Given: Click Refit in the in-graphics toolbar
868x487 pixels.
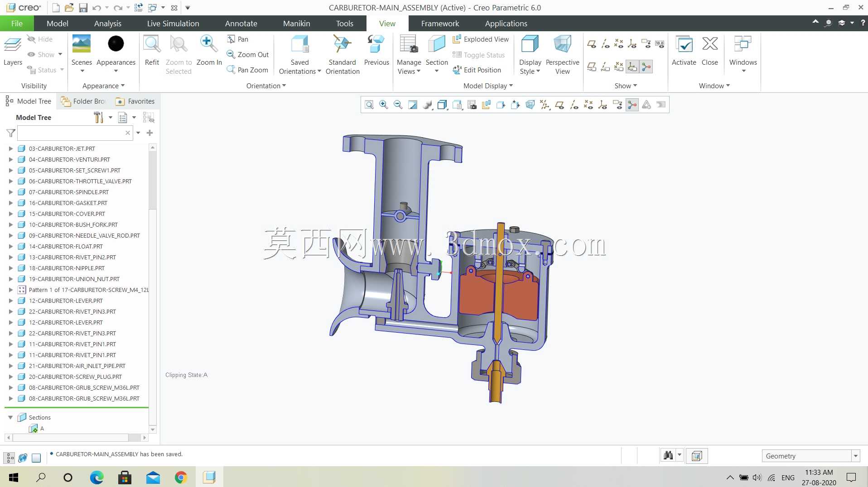Looking at the screenshot, I should (369, 105).
